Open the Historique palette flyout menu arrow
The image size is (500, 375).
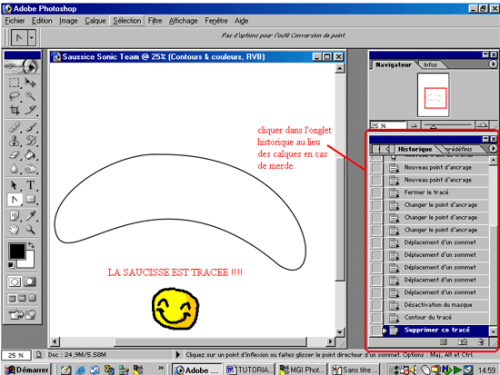pyautogui.click(x=493, y=149)
